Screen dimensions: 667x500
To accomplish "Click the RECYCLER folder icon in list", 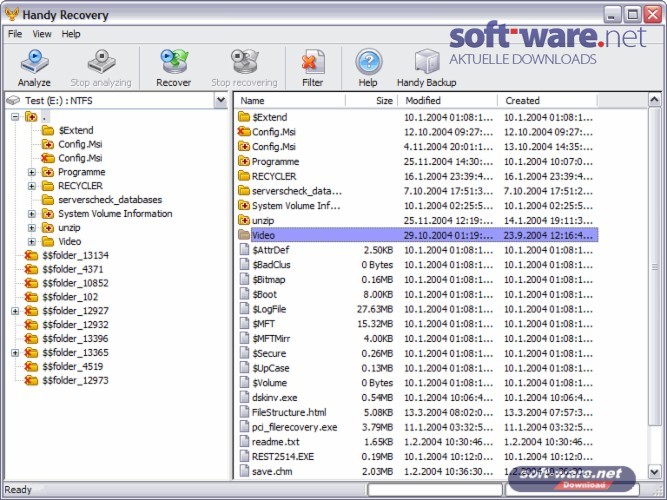I will 244,176.
